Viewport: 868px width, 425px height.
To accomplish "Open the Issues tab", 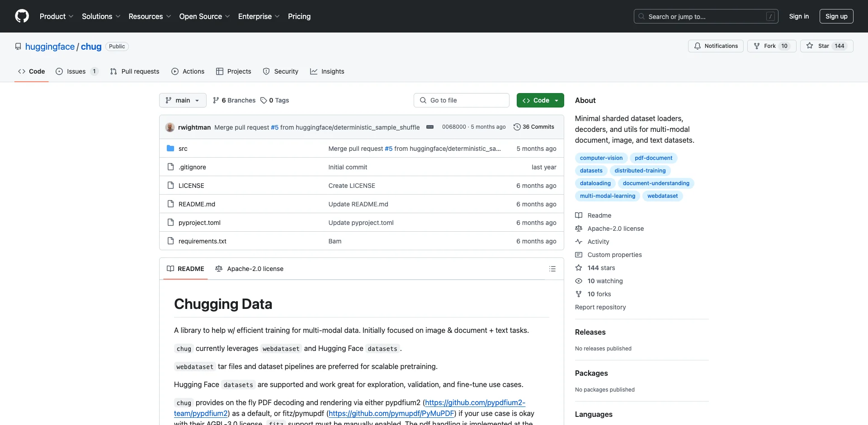I will click(76, 71).
